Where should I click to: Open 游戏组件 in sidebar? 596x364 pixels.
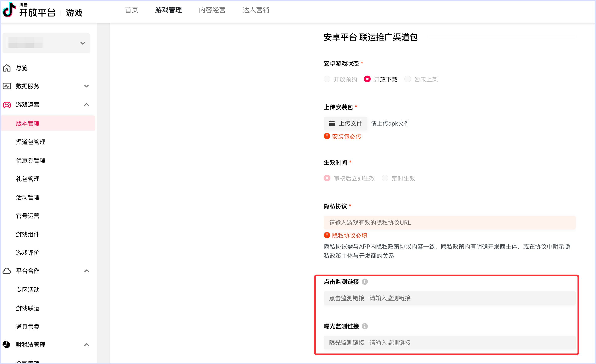click(28, 234)
